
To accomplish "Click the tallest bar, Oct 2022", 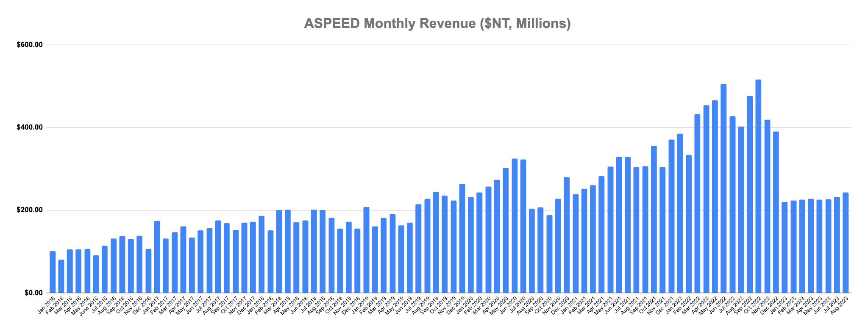I will click(x=758, y=186).
